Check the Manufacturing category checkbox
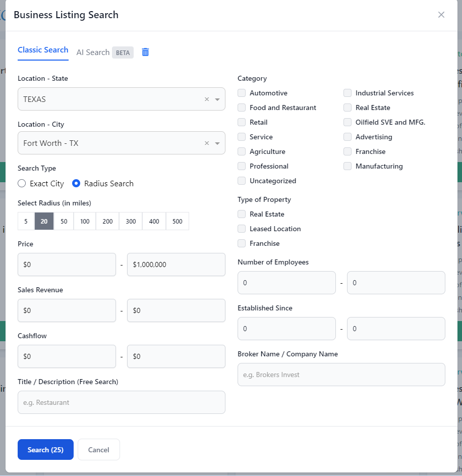Image resolution: width=462 pixels, height=476 pixels. tap(348, 167)
